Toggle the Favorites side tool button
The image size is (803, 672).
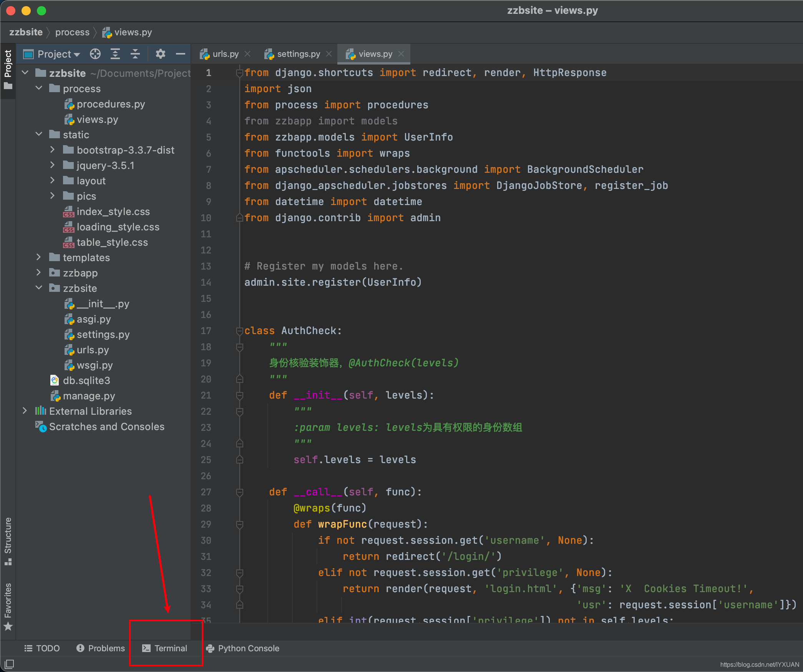[8, 607]
